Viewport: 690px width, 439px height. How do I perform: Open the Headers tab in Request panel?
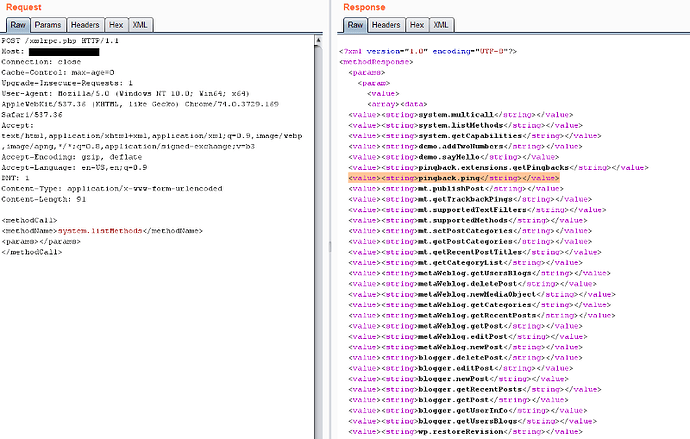[85, 24]
